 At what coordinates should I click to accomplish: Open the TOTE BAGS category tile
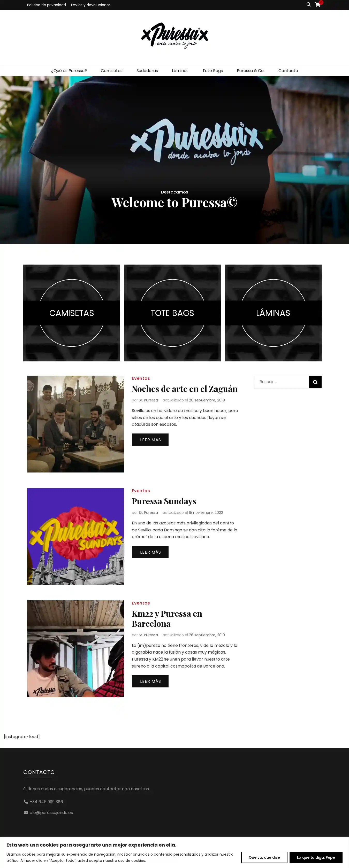[x=172, y=313]
